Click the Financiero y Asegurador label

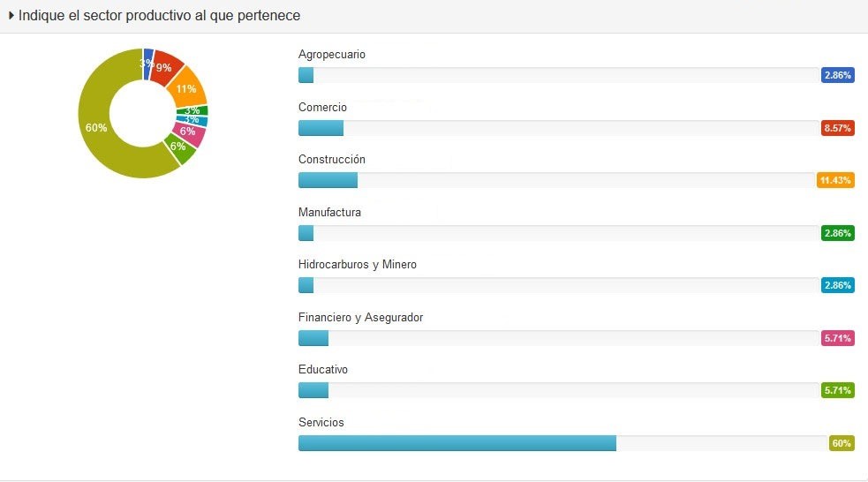click(361, 317)
